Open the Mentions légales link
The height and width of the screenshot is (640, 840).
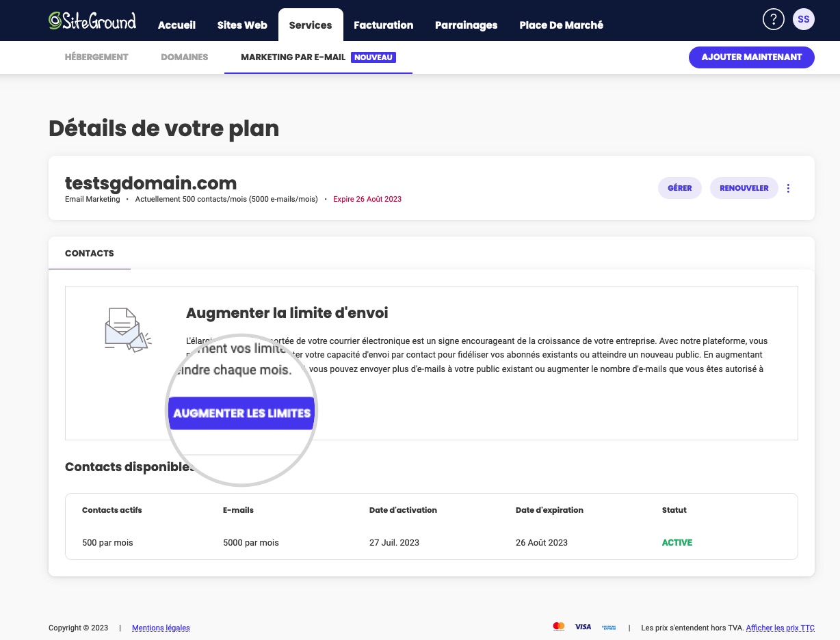161,628
